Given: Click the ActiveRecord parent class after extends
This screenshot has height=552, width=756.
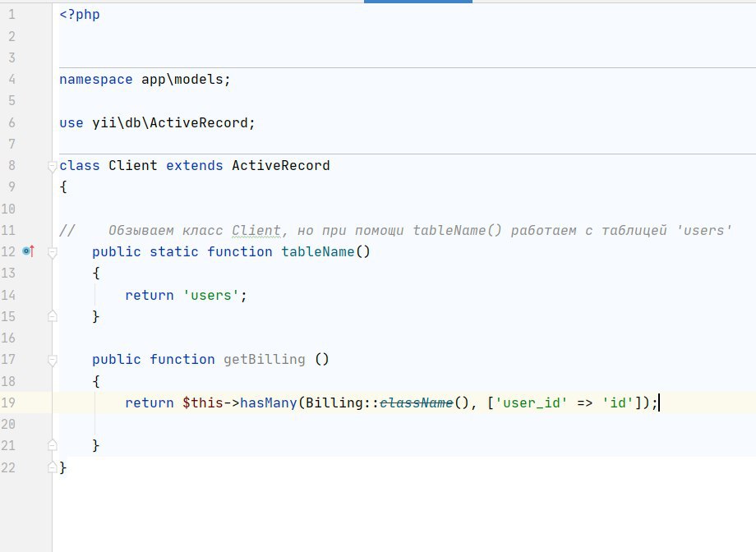Looking at the screenshot, I should click(x=281, y=165).
